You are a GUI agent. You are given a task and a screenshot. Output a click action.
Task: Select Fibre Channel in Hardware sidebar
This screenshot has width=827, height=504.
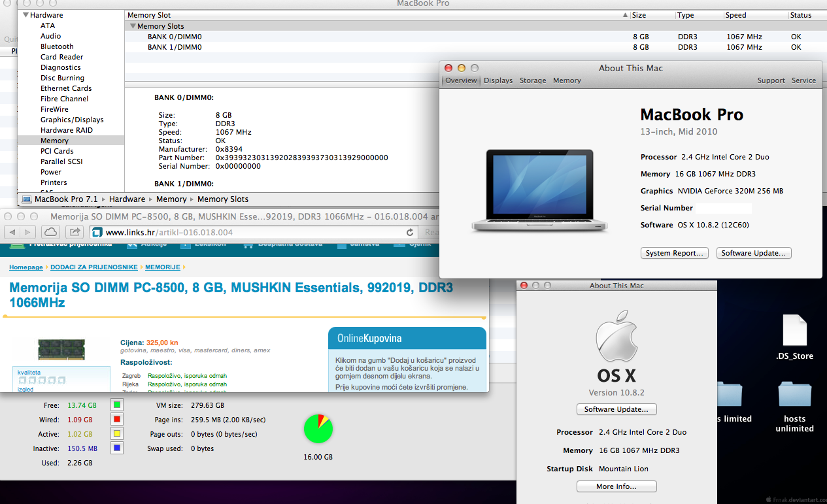[x=64, y=99]
